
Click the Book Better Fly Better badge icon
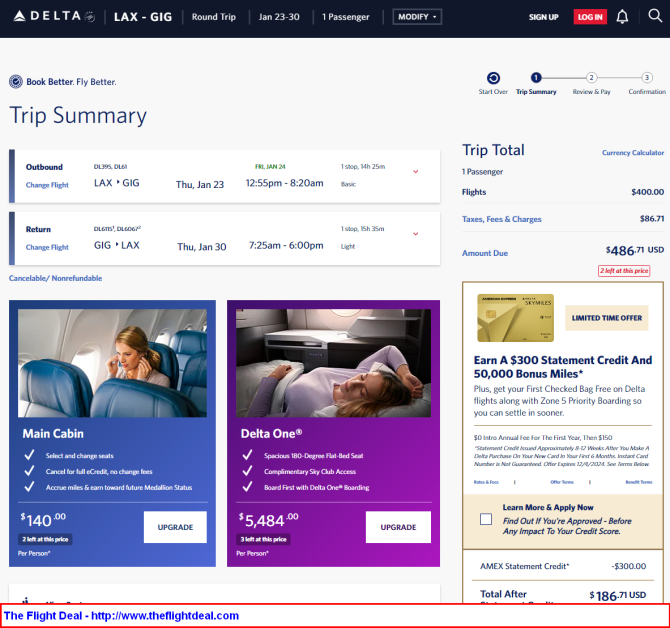pos(16,82)
